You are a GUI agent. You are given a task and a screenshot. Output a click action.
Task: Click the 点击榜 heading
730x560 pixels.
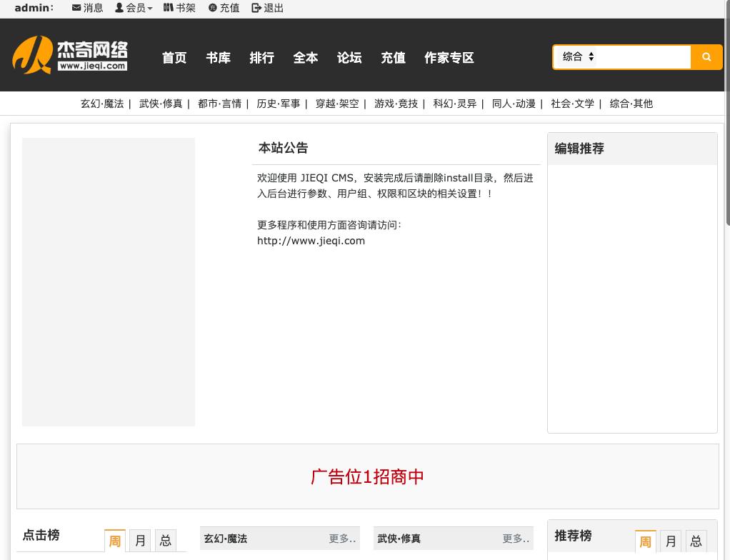coord(41,535)
